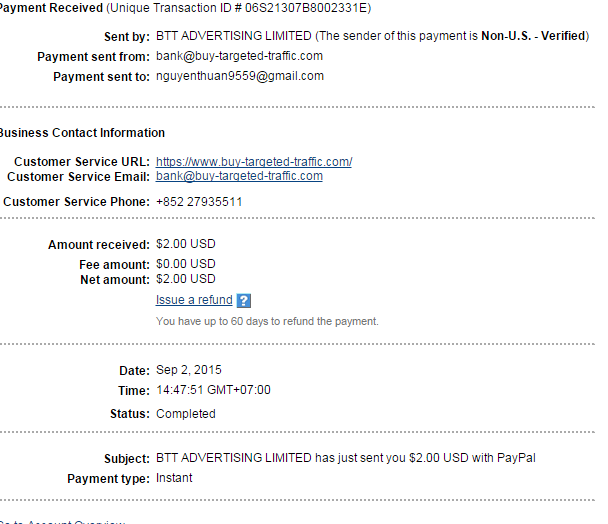The height and width of the screenshot is (524, 608).
Task: Click the Amount received value
Action: (185, 244)
